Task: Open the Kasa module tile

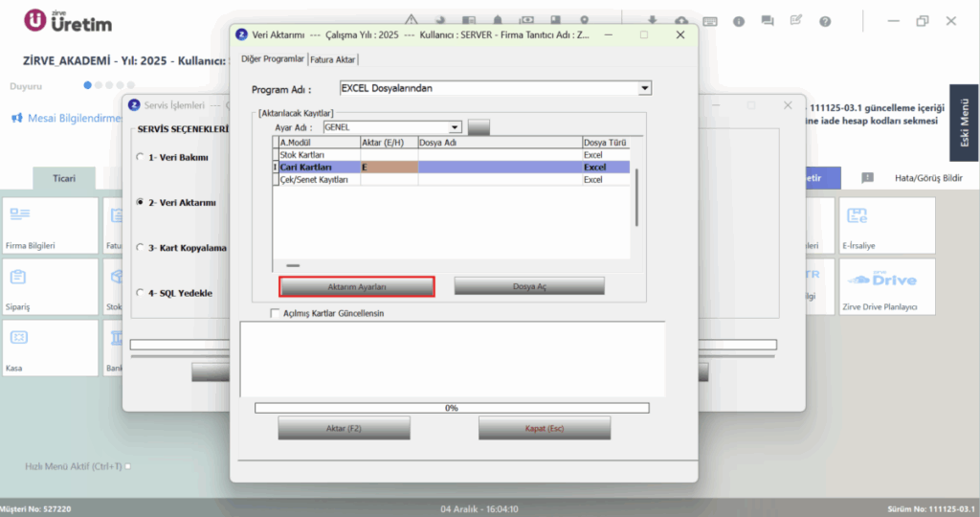Action: point(50,348)
